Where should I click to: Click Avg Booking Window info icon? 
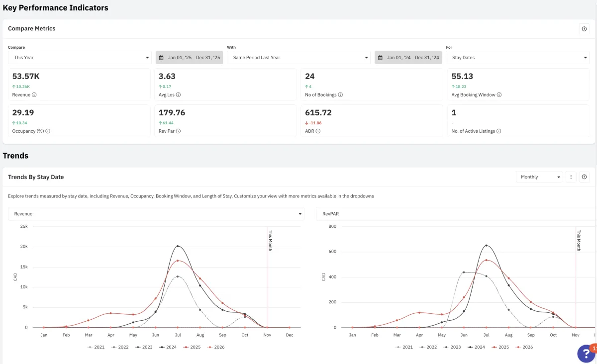tap(499, 95)
